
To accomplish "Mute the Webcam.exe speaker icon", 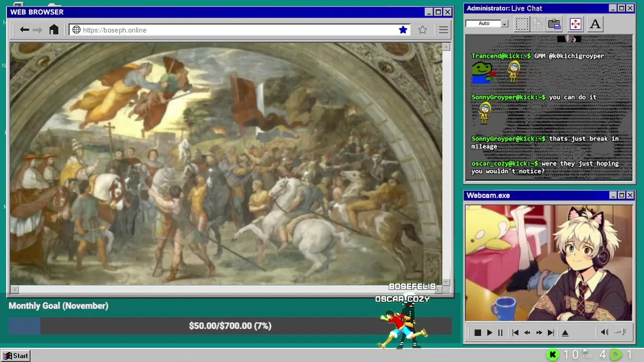I will point(604,332).
